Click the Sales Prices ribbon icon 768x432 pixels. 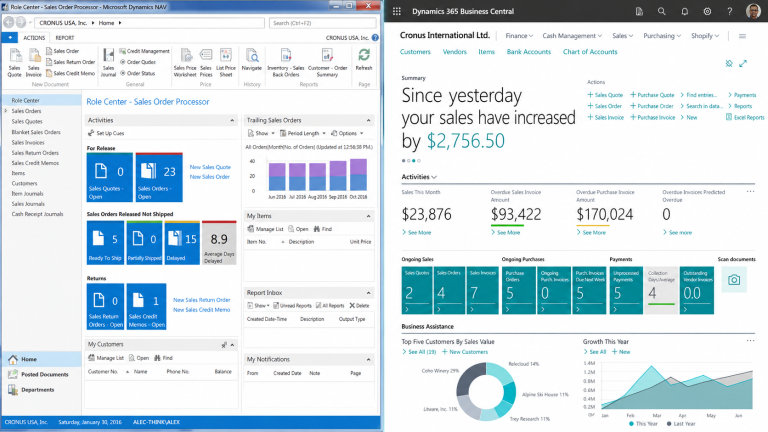coord(206,63)
